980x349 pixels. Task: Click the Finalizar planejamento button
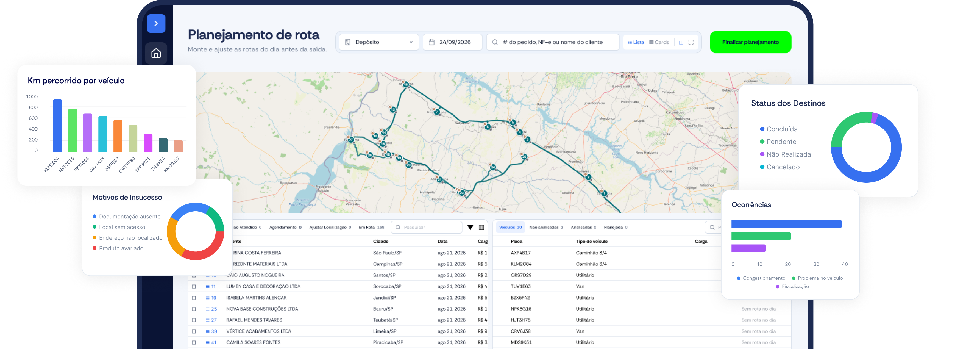[750, 42]
